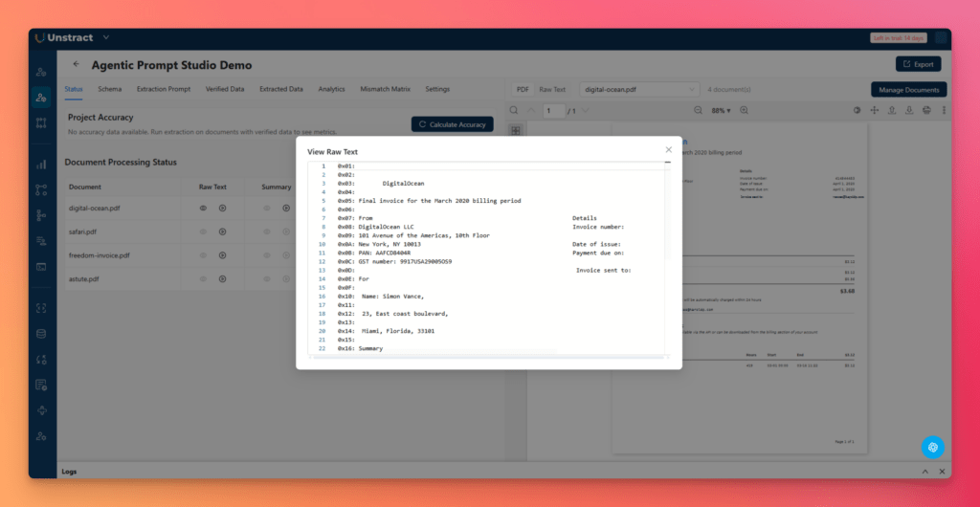Click the Calculate Accuracy button
This screenshot has height=507, width=980.
pos(453,124)
